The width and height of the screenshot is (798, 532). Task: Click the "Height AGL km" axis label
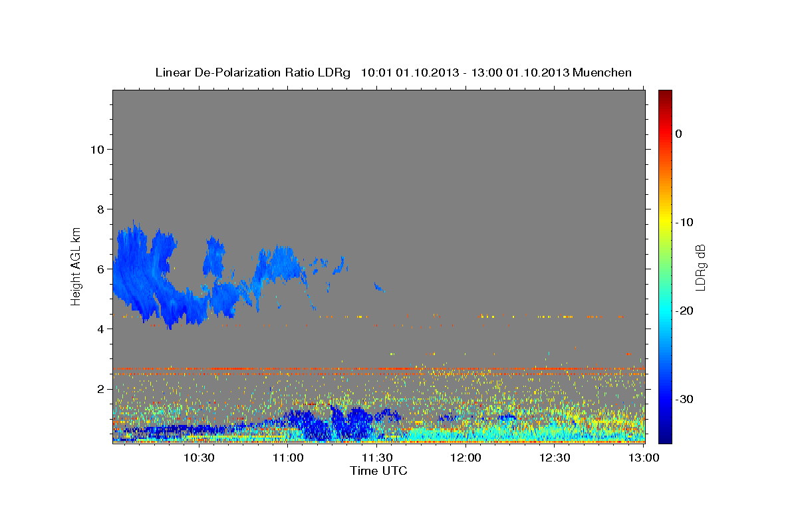[x=76, y=267]
